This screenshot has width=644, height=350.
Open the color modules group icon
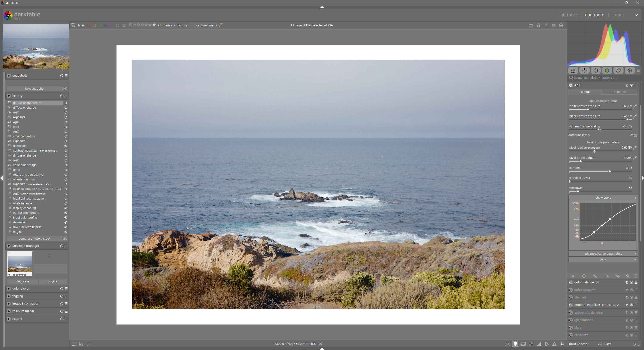point(607,71)
